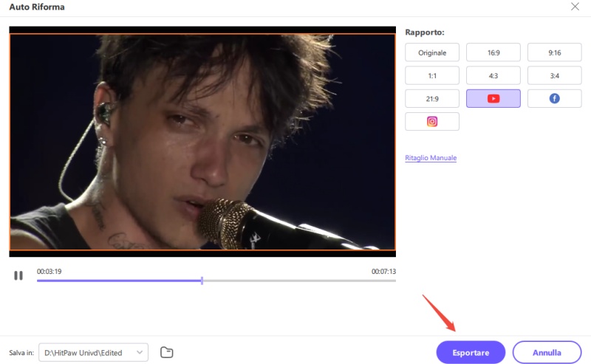Pause the video preview
The width and height of the screenshot is (591, 364).
pyautogui.click(x=18, y=275)
